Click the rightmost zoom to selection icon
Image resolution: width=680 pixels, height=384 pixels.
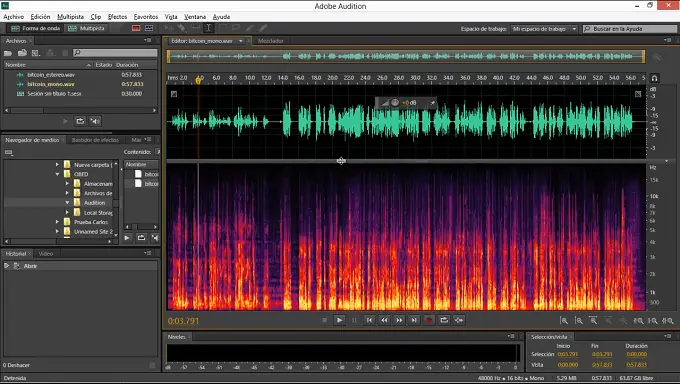(668, 321)
